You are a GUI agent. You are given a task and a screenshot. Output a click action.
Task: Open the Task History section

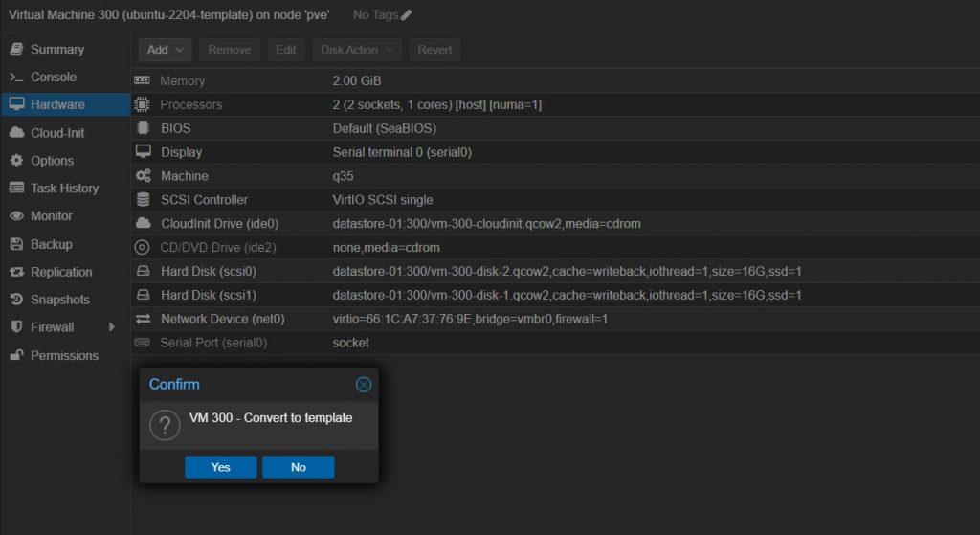coord(64,189)
